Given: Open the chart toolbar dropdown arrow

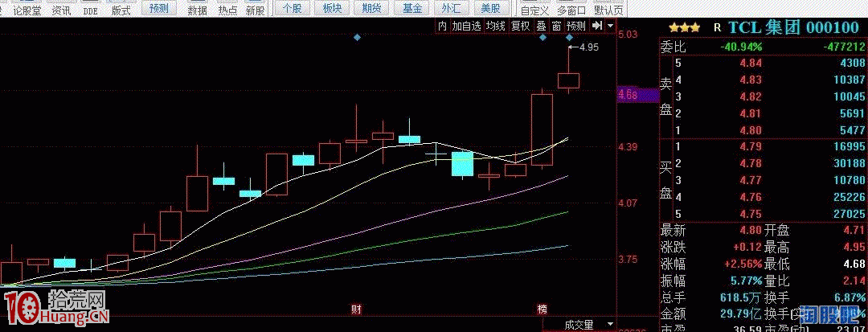Looking at the screenshot, I should tap(610, 26).
